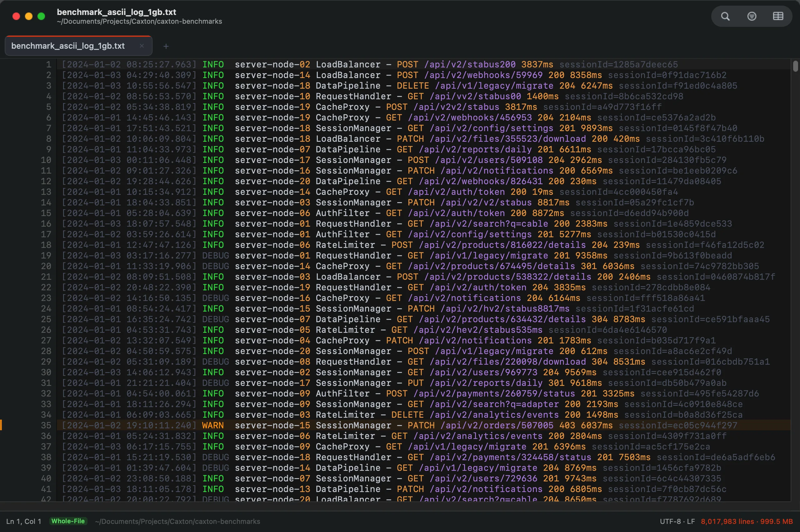Click /api/v2/files/220098/download on line 29

click(507, 362)
